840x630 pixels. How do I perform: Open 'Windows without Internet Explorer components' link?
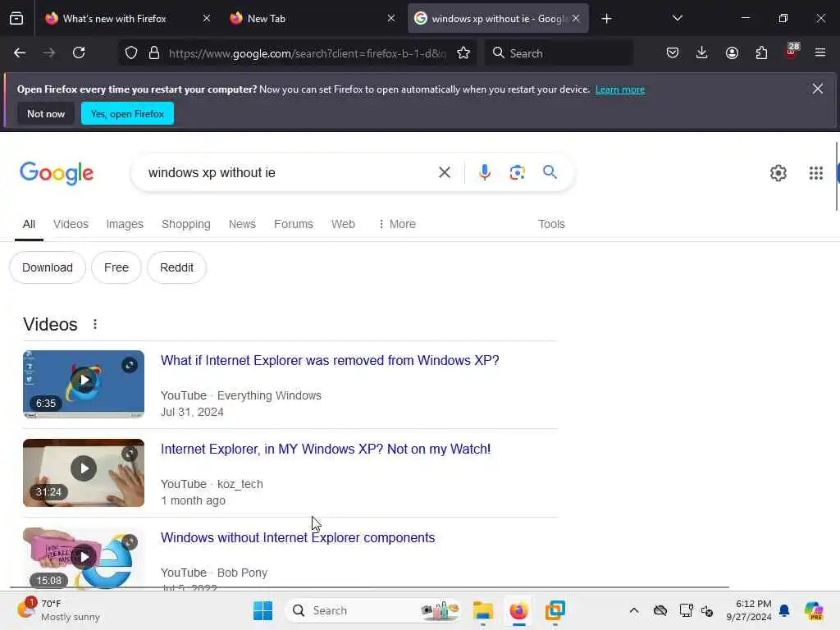(x=297, y=538)
